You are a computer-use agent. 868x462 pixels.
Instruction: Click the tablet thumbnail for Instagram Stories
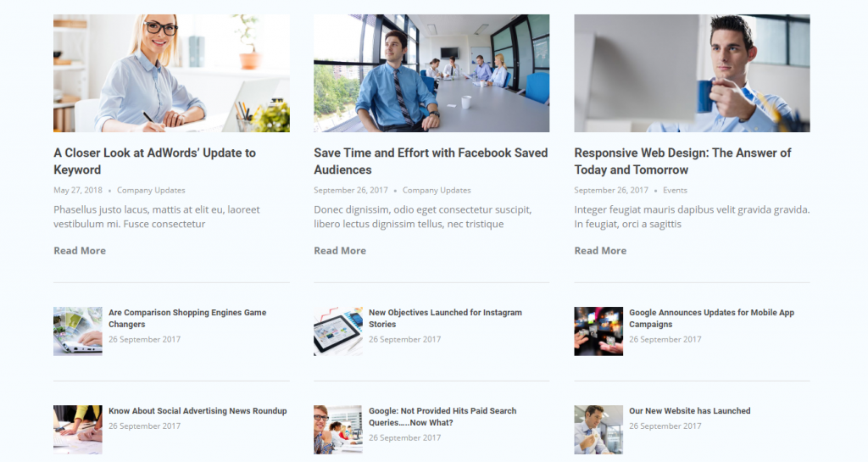click(338, 331)
